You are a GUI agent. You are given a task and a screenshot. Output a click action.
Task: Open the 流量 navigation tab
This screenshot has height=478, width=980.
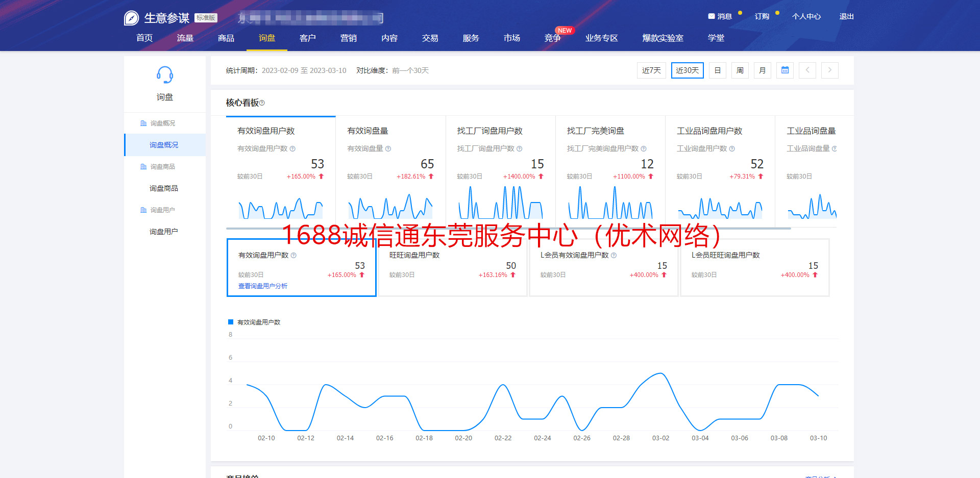coord(185,38)
